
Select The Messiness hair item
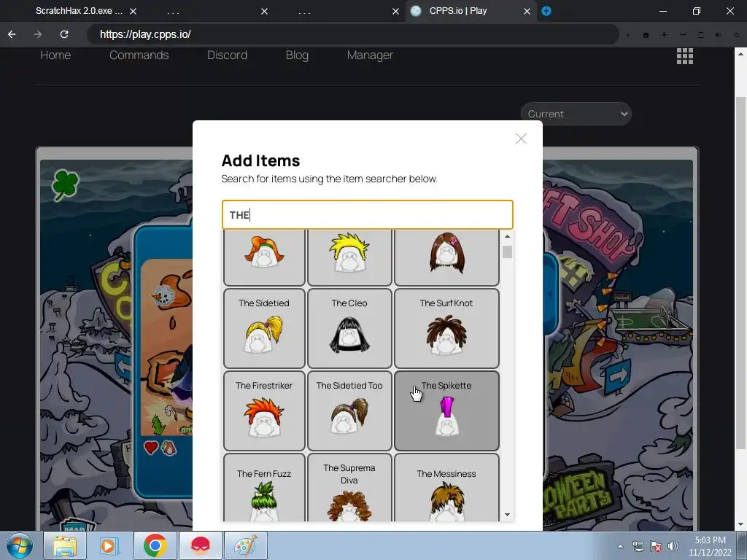click(446, 488)
